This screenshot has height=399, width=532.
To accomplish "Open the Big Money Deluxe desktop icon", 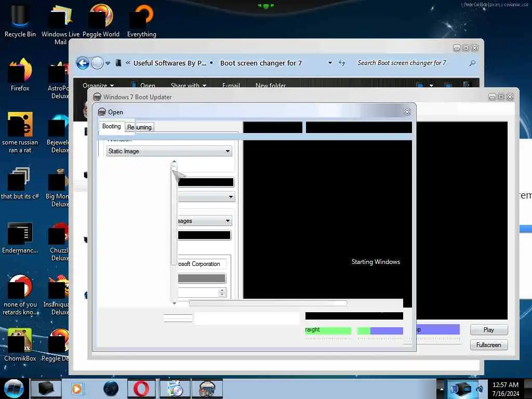I will (58, 188).
